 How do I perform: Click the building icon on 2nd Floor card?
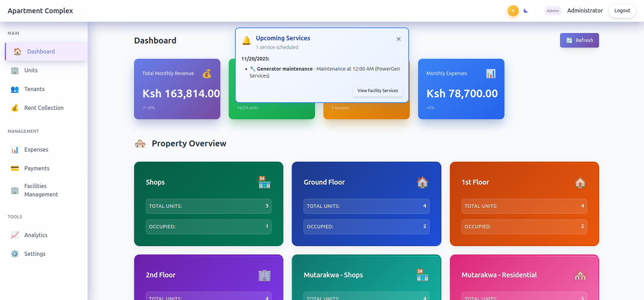click(x=265, y=275)
